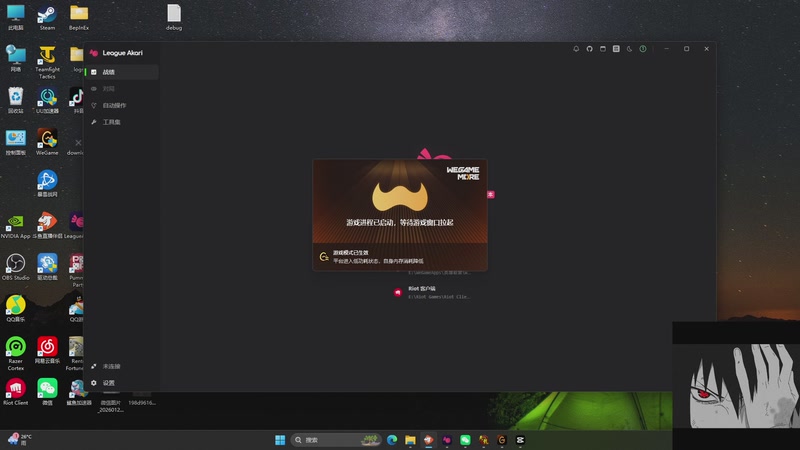Image resolution: width=800 pixels, height=450 pixels.
Task: Open WeChat from the taskbar
Action: pos(465,440)
